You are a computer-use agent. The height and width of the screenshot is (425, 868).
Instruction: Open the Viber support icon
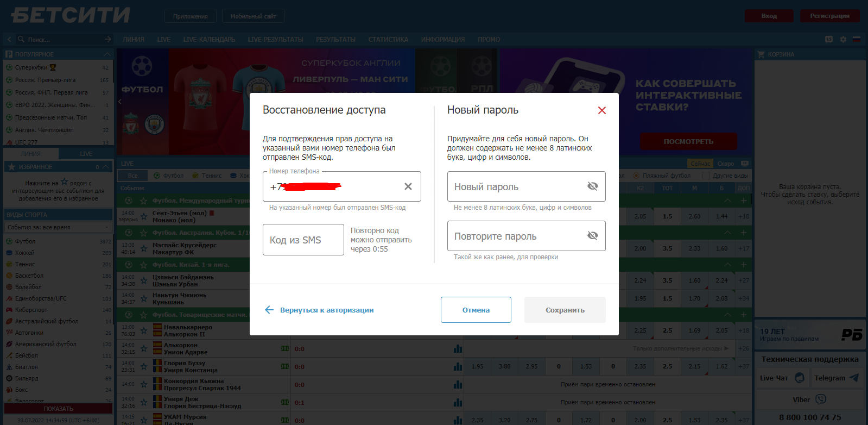pos(820,399)
